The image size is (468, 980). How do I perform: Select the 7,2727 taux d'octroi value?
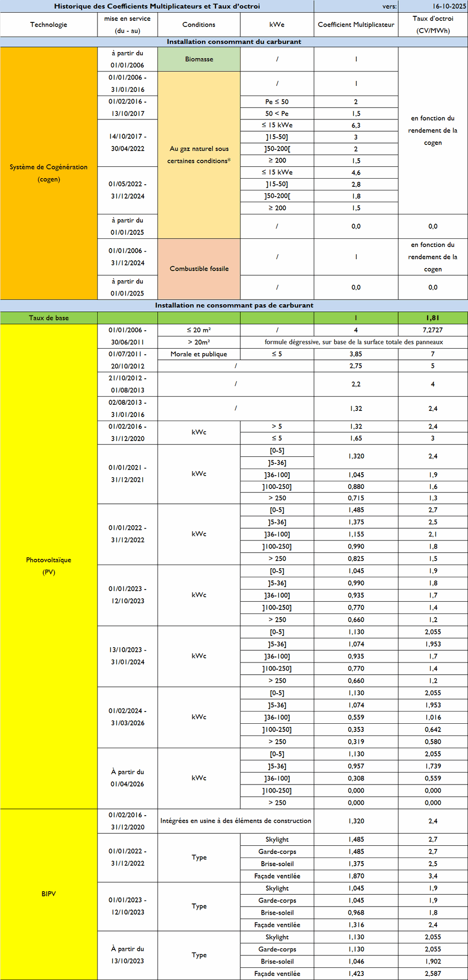[432, 330]
